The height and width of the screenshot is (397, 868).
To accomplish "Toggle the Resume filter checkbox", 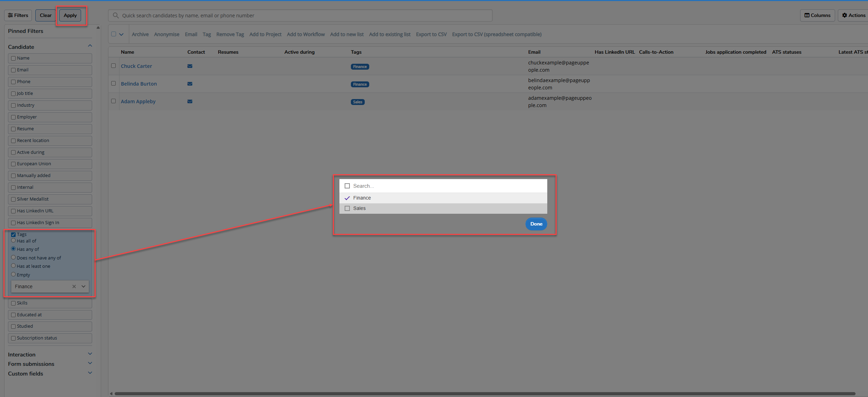I will [14, 129].
